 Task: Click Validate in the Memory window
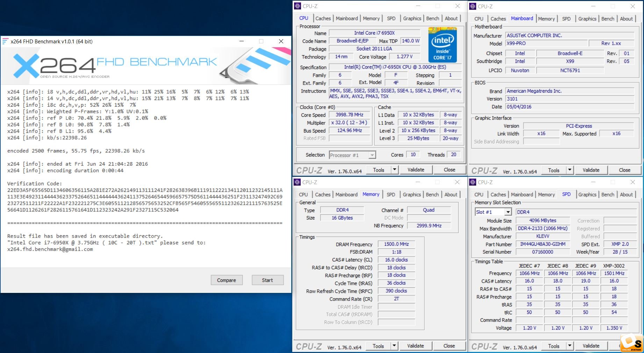pos(415,346)
